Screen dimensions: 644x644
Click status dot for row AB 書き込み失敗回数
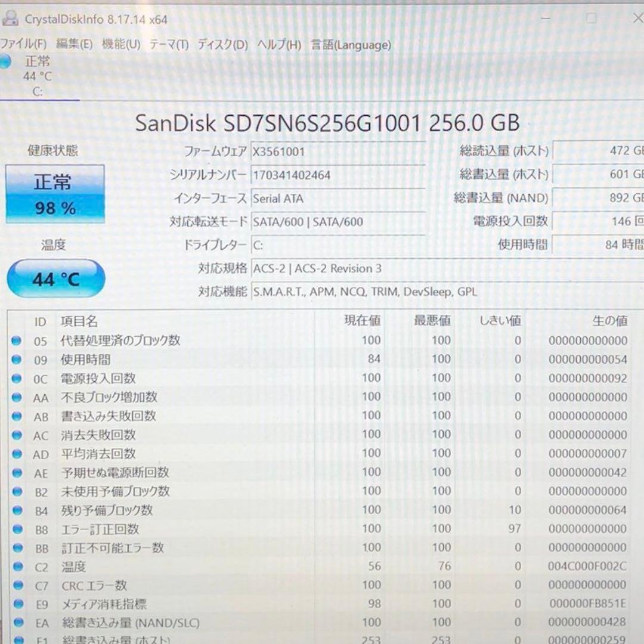17,416
